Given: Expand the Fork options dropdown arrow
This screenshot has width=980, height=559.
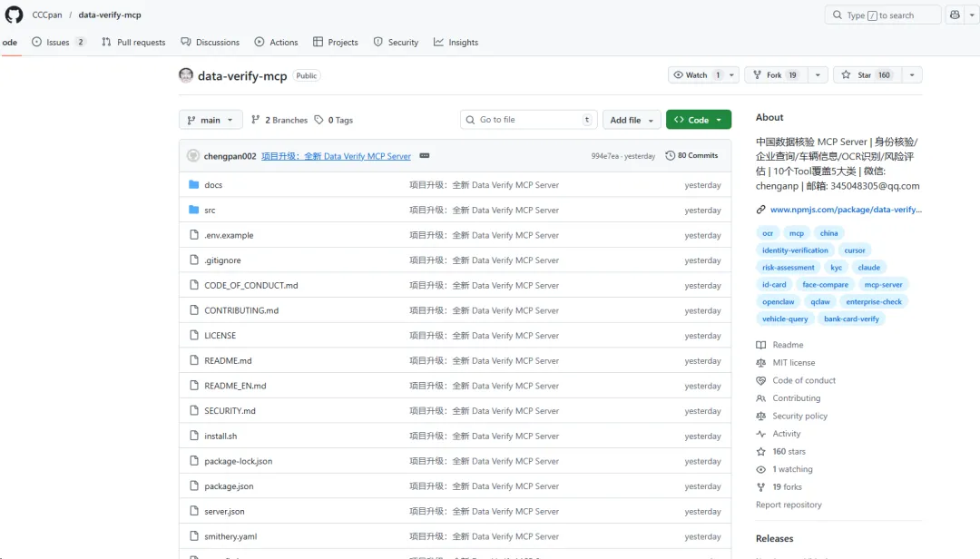Looking at the screenshot, I should (x=818, y=75).
